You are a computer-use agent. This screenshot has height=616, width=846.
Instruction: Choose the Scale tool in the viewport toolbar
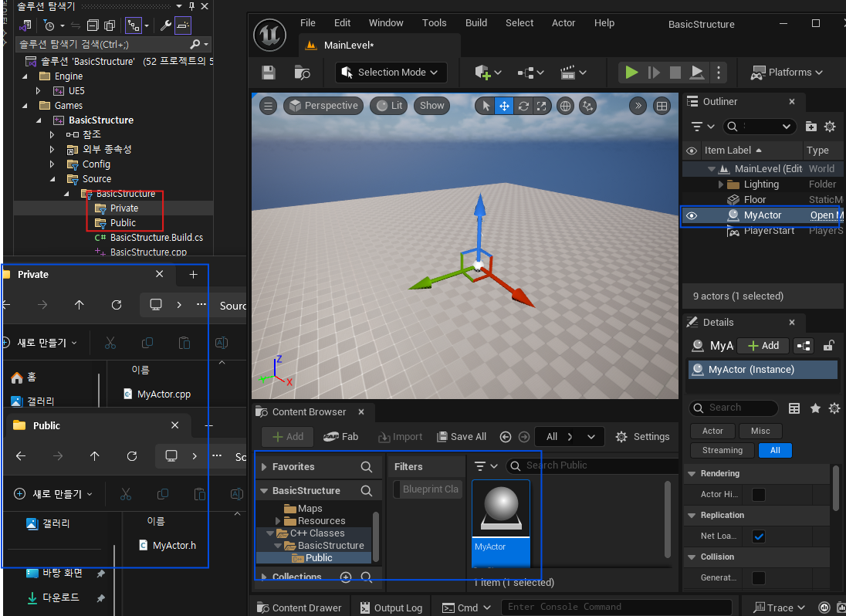coord(542,106)
